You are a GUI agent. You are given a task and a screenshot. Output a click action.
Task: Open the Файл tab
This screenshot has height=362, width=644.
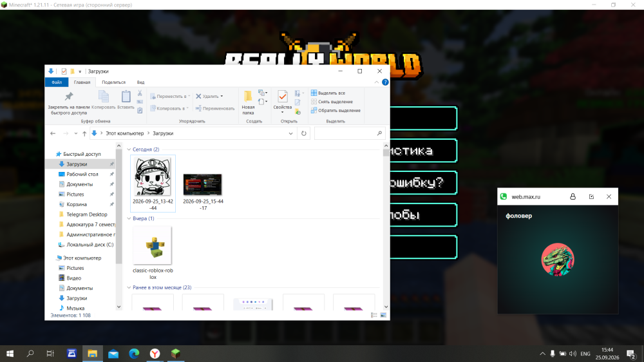coord(57,82)
